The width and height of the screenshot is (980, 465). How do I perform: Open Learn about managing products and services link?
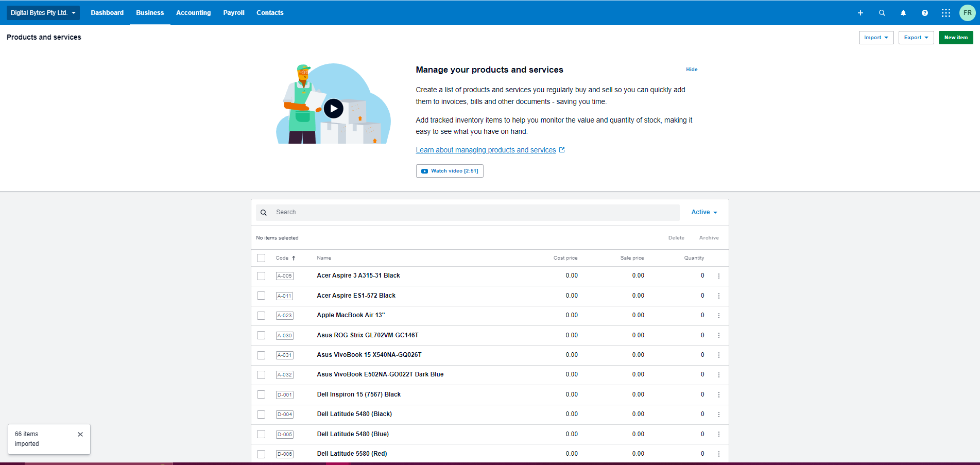(486, 150)
